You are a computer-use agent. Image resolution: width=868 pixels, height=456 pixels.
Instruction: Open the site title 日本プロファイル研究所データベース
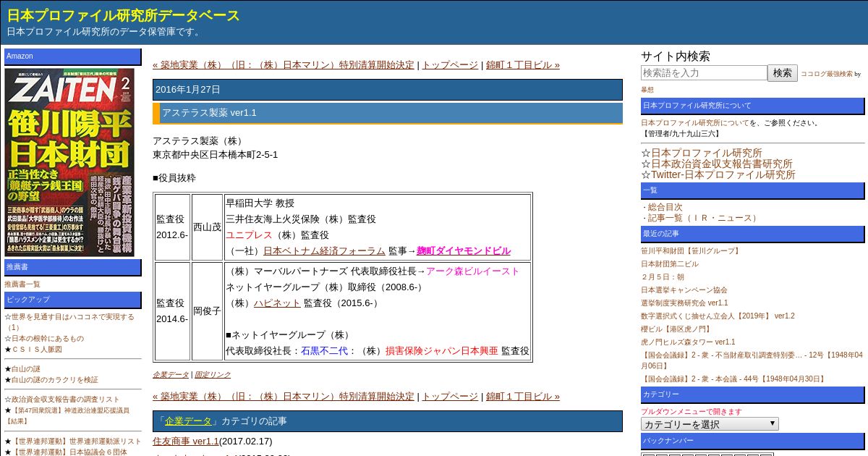click(124, 15)
